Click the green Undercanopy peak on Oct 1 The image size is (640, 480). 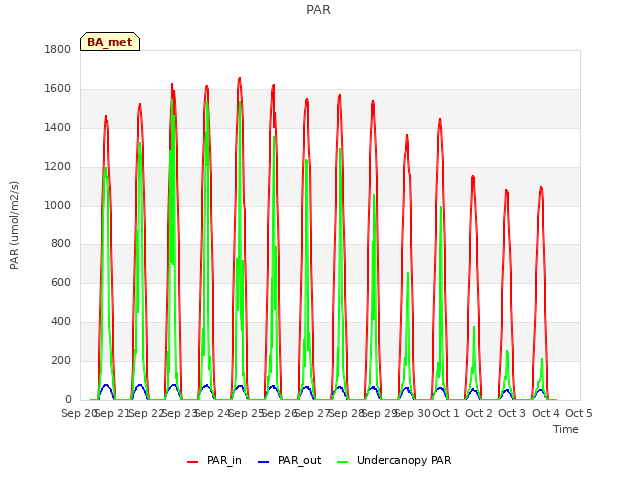(441, 207)
